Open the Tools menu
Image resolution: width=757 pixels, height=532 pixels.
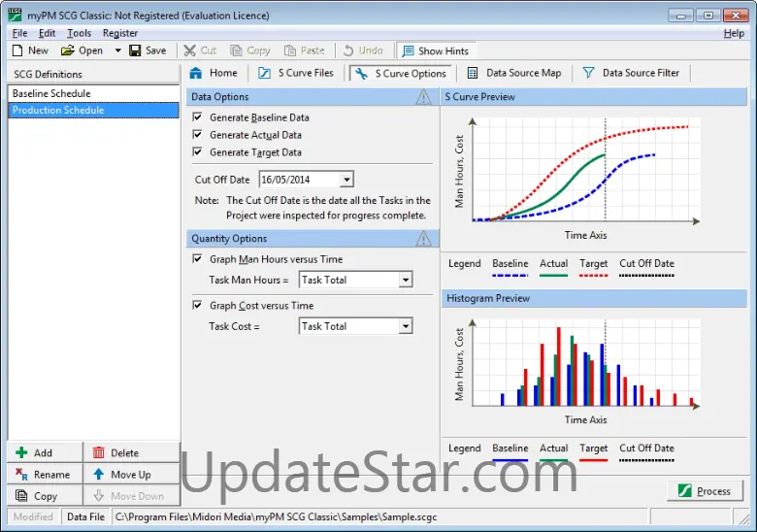pyautogui.click(x=79, y=33)
